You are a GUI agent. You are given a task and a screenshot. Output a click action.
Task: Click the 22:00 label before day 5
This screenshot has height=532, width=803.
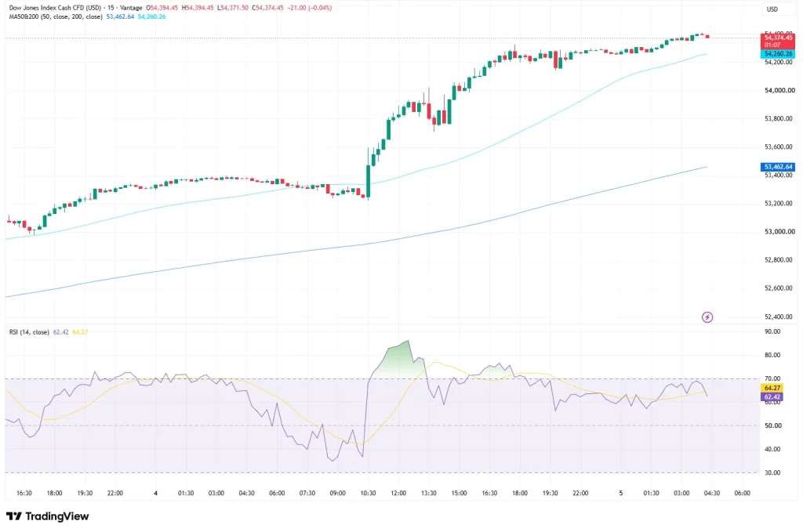(580, 493)
